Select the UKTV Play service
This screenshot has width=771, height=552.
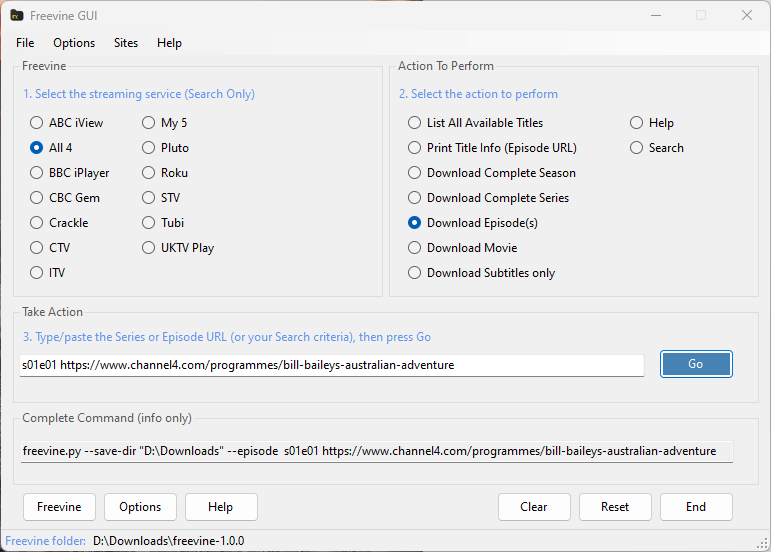[x=149, y=248]
